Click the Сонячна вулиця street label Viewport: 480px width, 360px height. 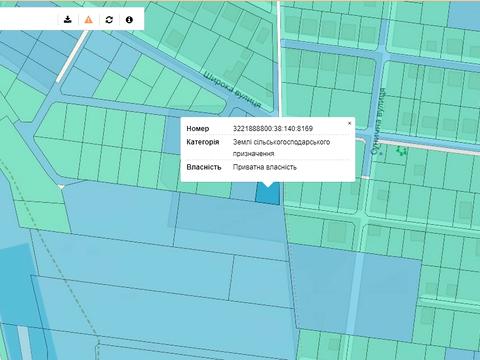pos(378,122)
